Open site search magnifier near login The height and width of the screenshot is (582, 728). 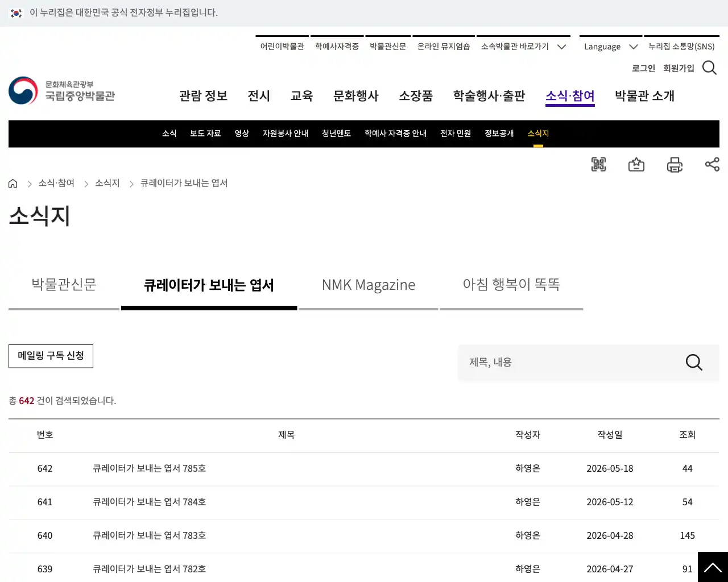click(x=709, y=68)
